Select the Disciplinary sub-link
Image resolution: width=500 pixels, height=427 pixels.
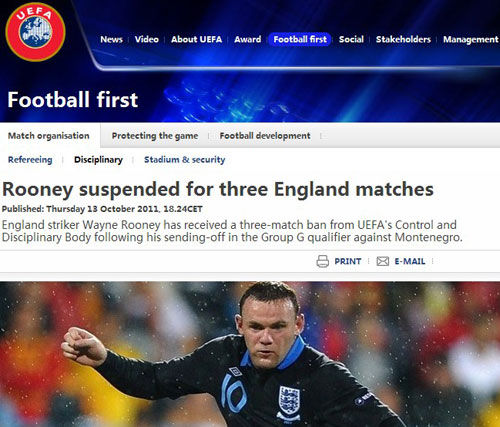point(98,160)
